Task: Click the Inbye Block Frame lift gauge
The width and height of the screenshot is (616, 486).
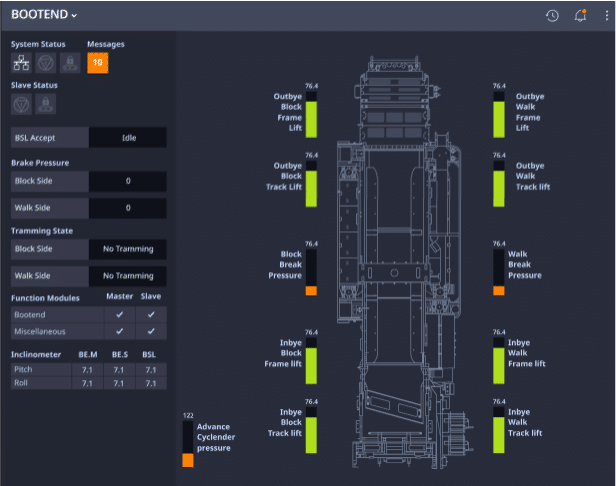Action: tap(311, 361)
